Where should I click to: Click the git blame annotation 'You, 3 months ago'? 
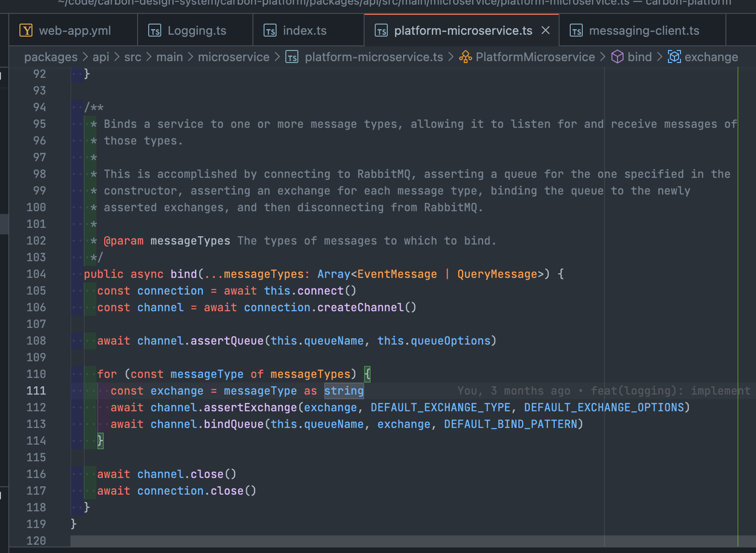[514, 391]
